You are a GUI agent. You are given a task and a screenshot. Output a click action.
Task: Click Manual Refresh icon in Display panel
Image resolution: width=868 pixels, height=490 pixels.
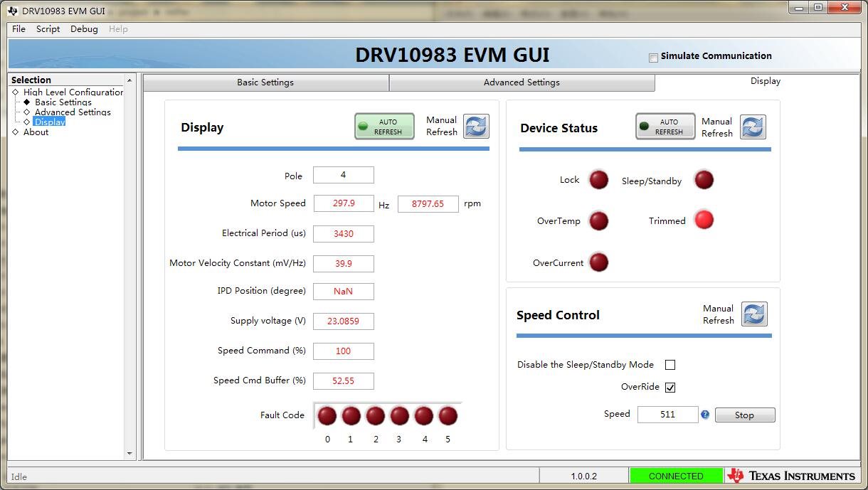(476, 126)
